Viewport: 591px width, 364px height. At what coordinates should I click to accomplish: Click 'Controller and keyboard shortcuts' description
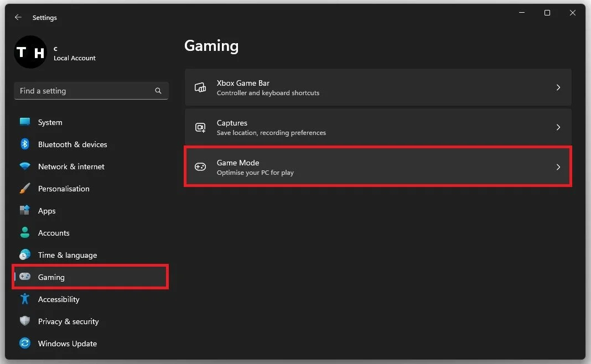pos(268,93)
